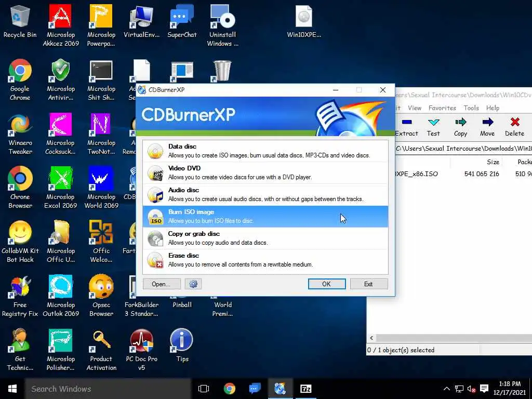Click Move in the 7-Zip toolbar

click(x=487, y=127)
